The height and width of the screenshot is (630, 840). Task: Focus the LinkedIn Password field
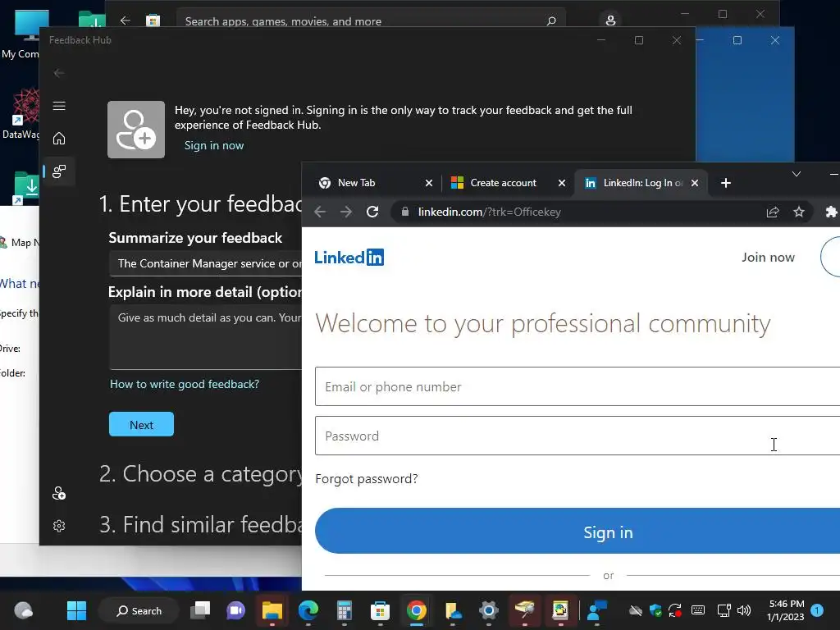click(x=577, y=436)
